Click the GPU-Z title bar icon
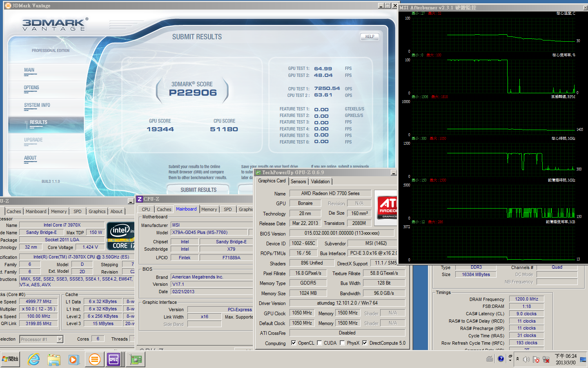Image resolution: width=588 pixels, height=368 pixels. (x=258, y=173)
